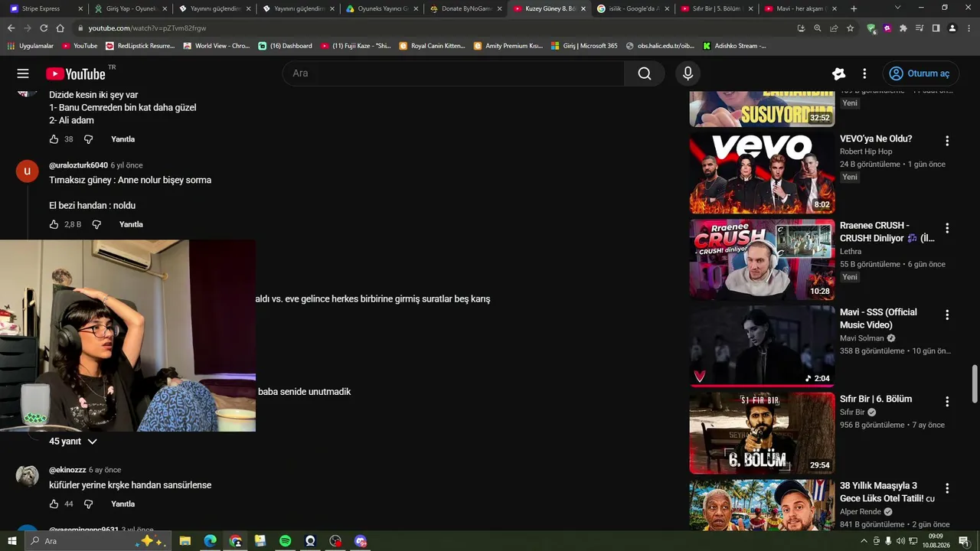Viewport: 980px width, 551px height.
Task: Bookmark this page with the star icon
Action: [850, 28]
